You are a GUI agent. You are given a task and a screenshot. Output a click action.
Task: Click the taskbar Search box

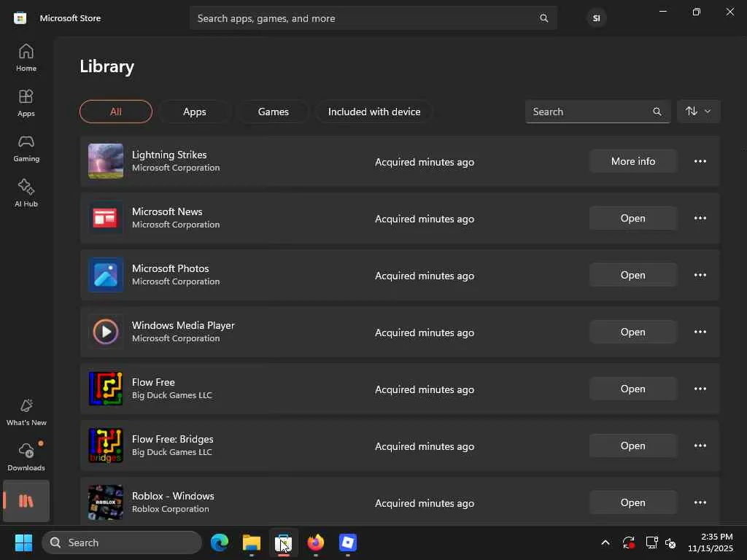[122, 542]
